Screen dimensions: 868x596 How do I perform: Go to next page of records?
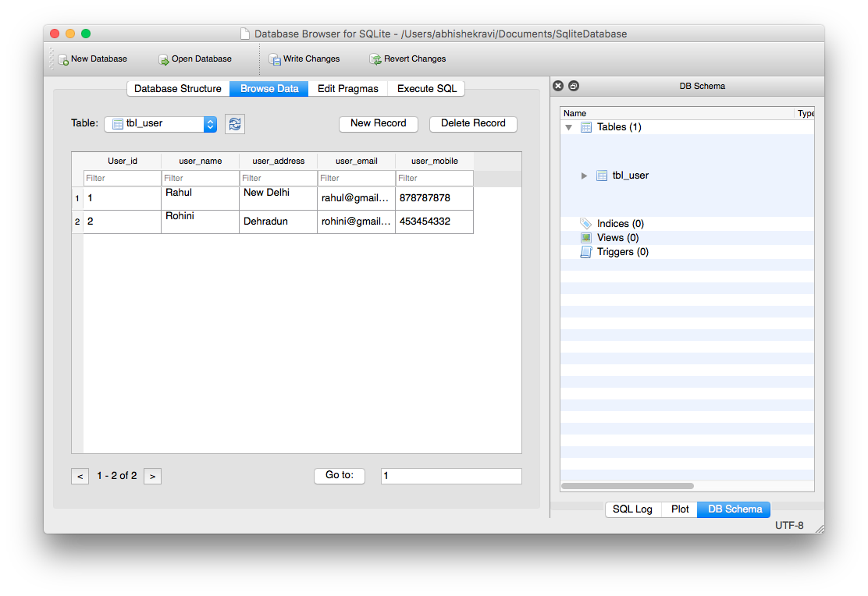153,476
